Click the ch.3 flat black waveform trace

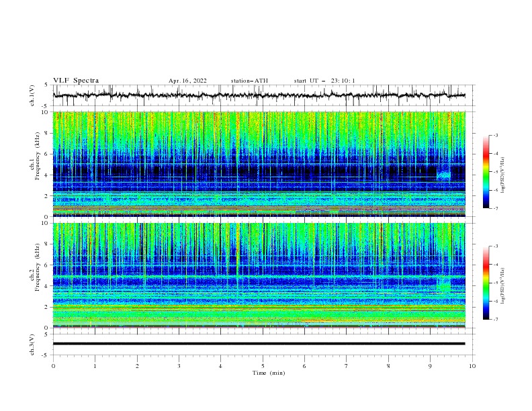tap(259, 344)
